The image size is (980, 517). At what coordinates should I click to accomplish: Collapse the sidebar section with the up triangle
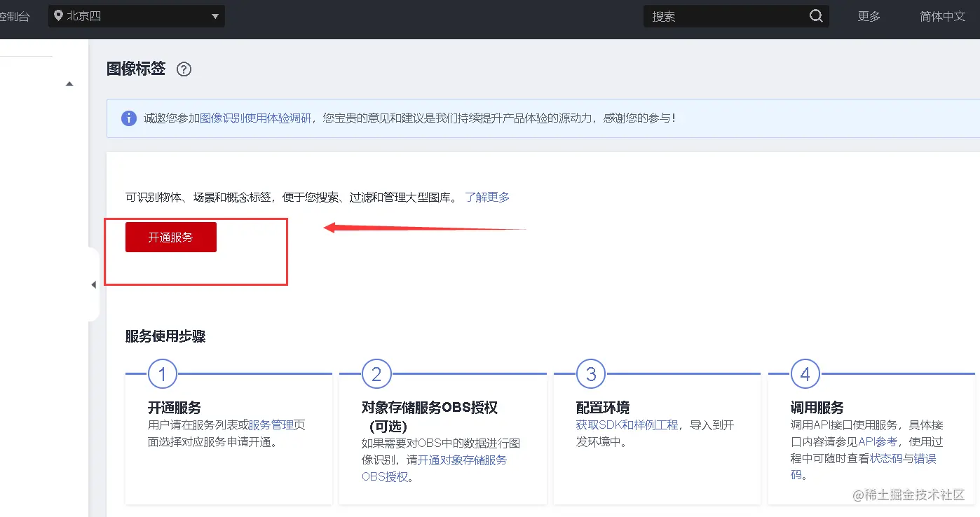pos(69,84)
